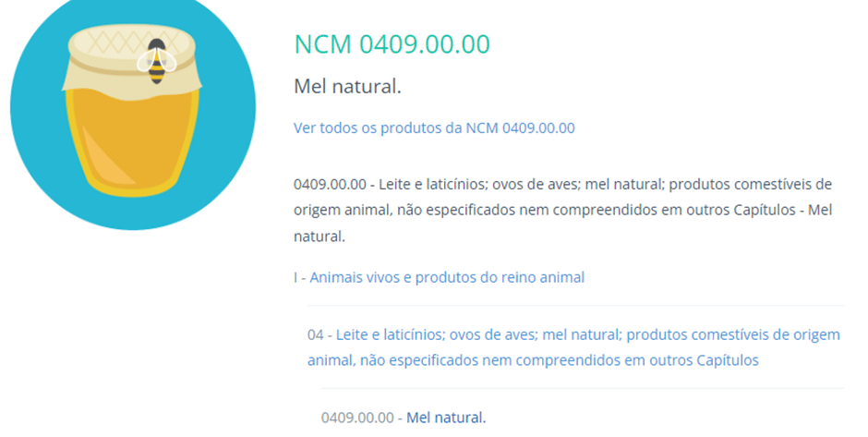Open "Ver todos os produtos da NCM" link
868x437 pixels.
[x=434, y=127]
